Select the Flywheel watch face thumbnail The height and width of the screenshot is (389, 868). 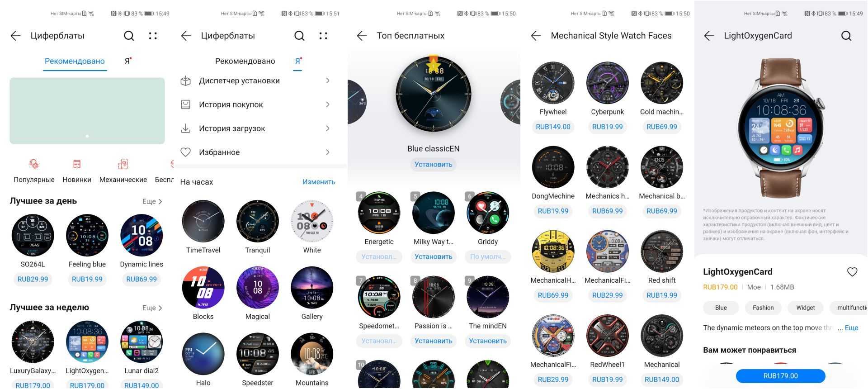coord(553,83)
